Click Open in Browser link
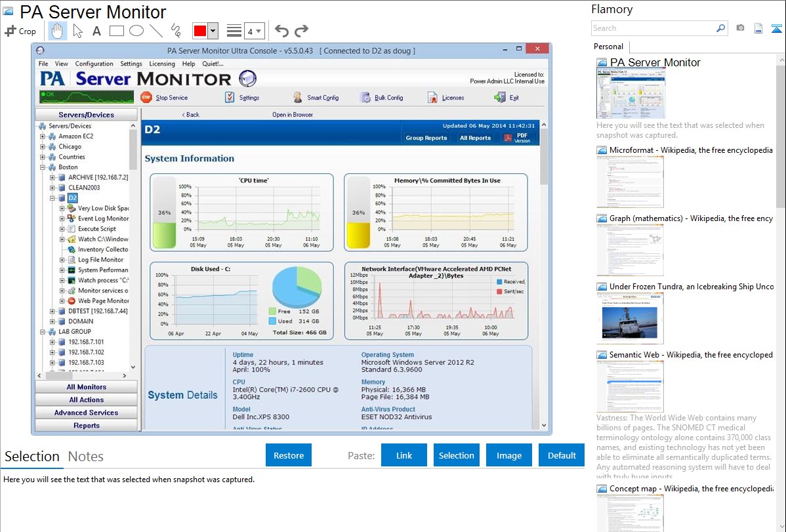786x532 pixels. tap(293, 115)
